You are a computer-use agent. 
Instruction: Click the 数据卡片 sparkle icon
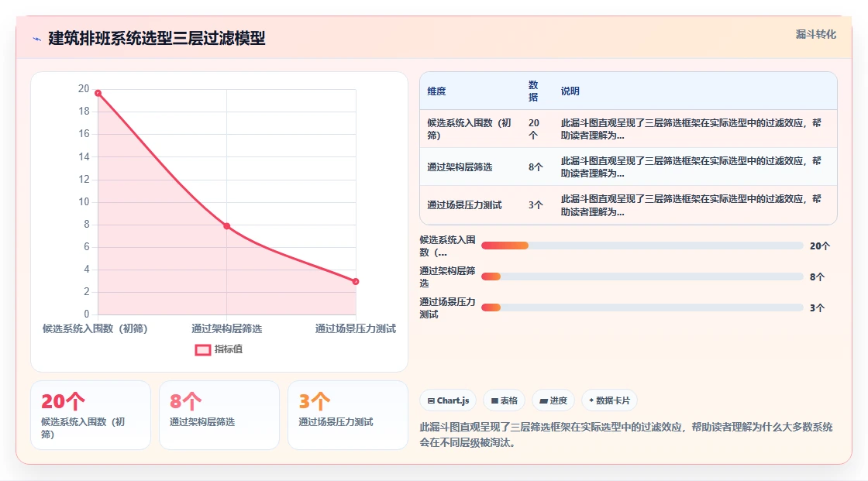pyautogui.click(x=591, y=400)
